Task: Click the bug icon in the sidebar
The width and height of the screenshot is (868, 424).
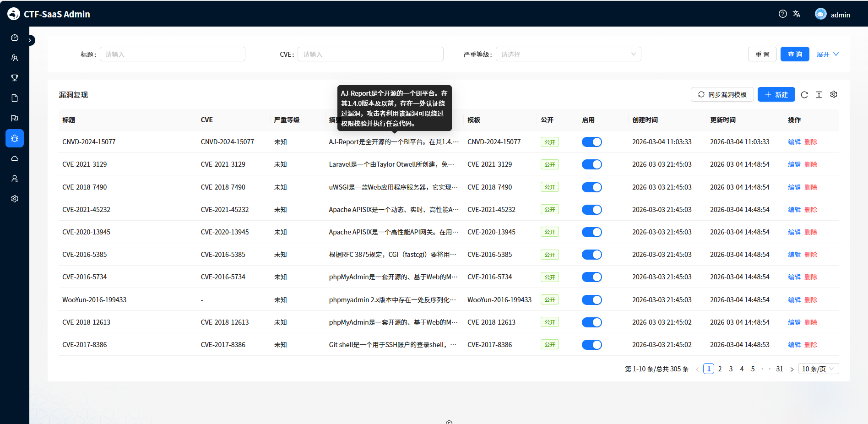Action: (15, 138)
